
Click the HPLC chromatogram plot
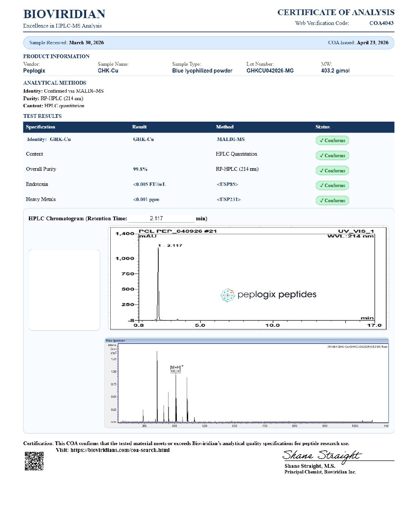coord(248,278)
